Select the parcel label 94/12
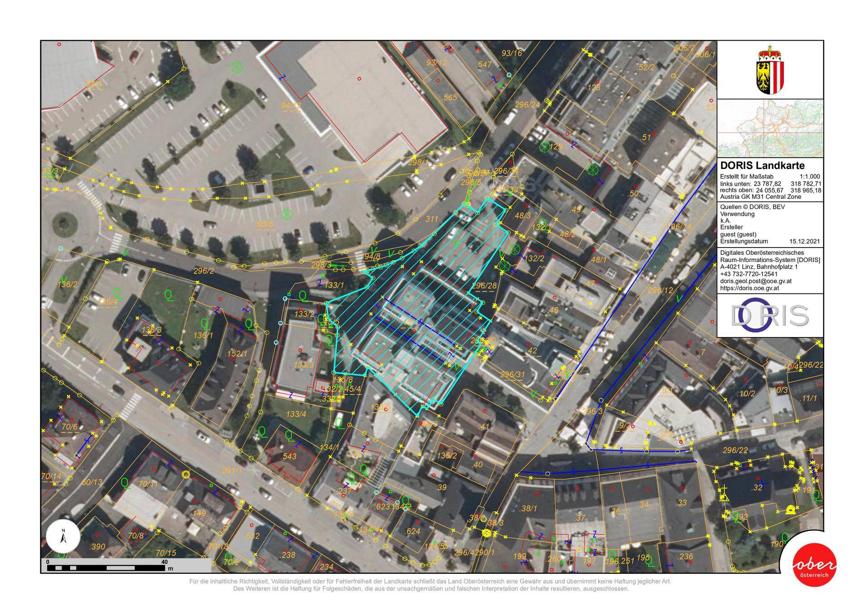This screenshot has height=613, width=868. 291,106
